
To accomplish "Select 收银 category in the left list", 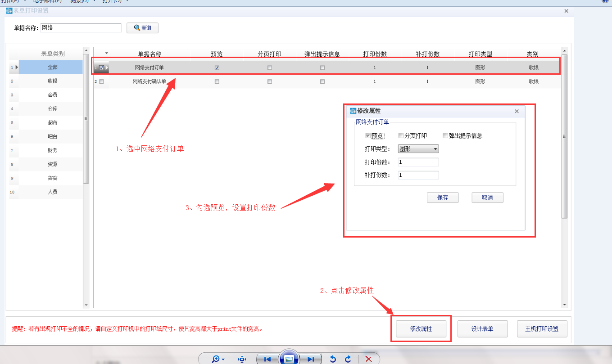I will (51, 81).
